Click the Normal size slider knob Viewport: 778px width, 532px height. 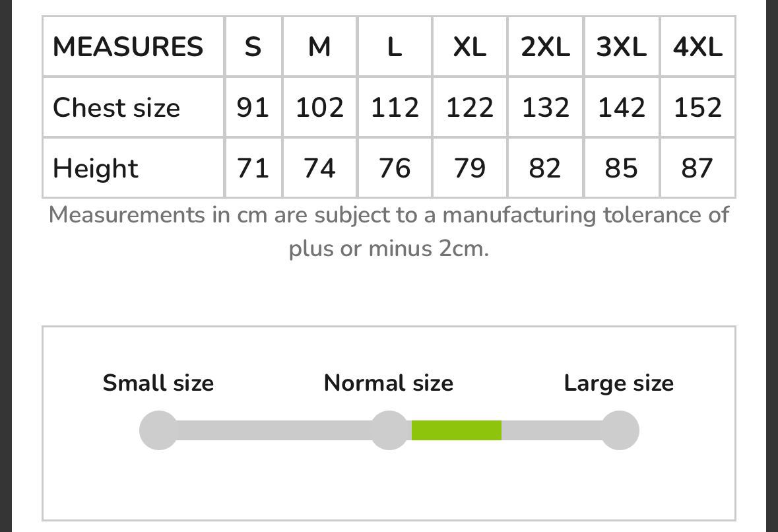click(x=390, y=430)
